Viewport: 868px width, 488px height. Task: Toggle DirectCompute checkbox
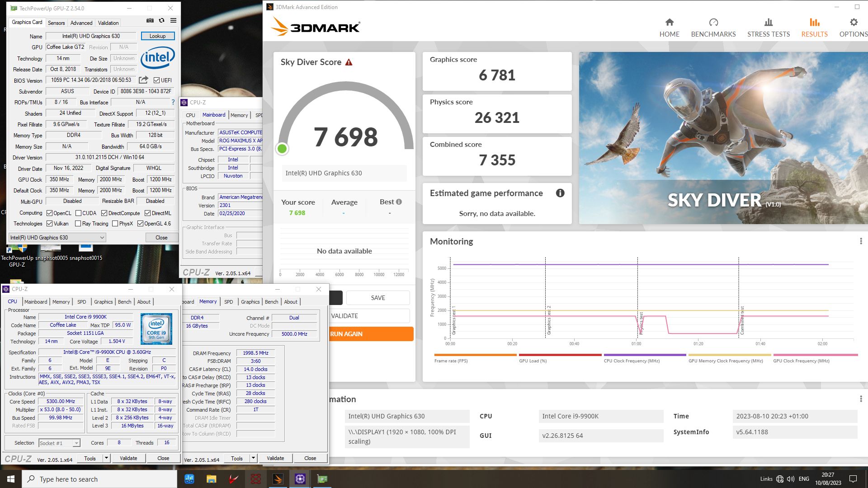[104, 213]
